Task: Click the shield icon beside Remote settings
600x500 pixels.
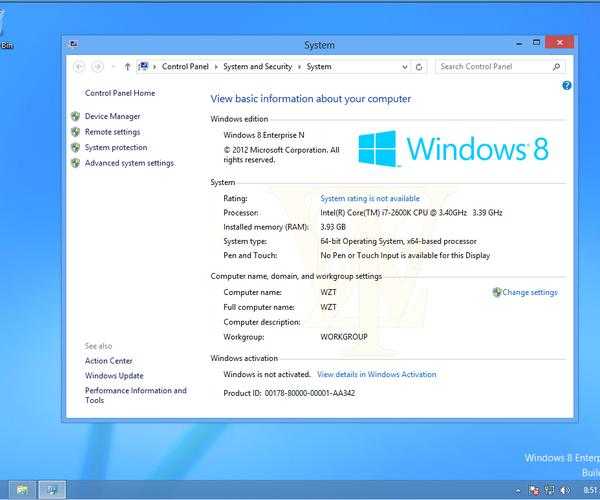Action: [x=76, y=132]
